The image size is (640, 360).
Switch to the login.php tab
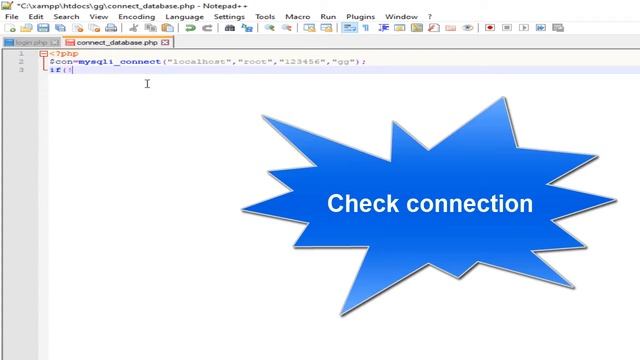click(x=31, y=42)
